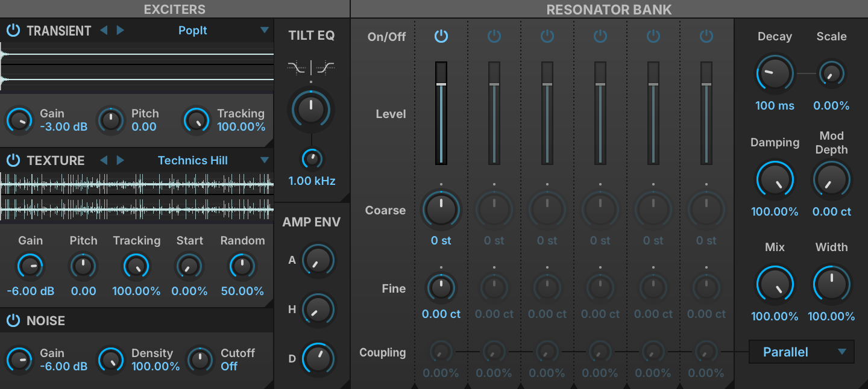This screenshot has width=868, height=389.
Task: Click first resonator Fine value 0.00 ct
Action: pos(441,314)
